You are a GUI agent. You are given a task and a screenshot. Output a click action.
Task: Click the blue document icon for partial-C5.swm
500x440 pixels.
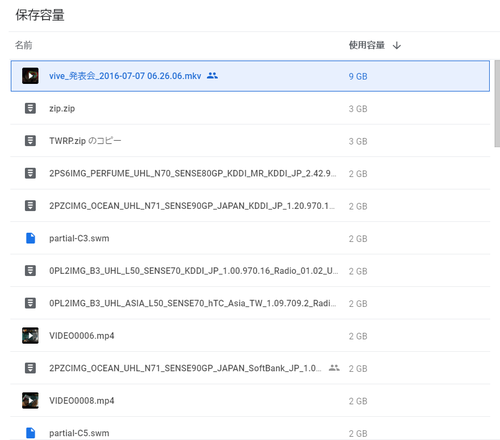click(x=30, y=433)
